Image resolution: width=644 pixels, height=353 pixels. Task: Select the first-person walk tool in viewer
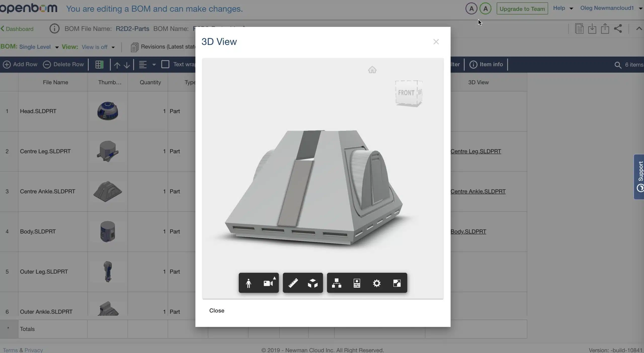[x=249, y=283]
